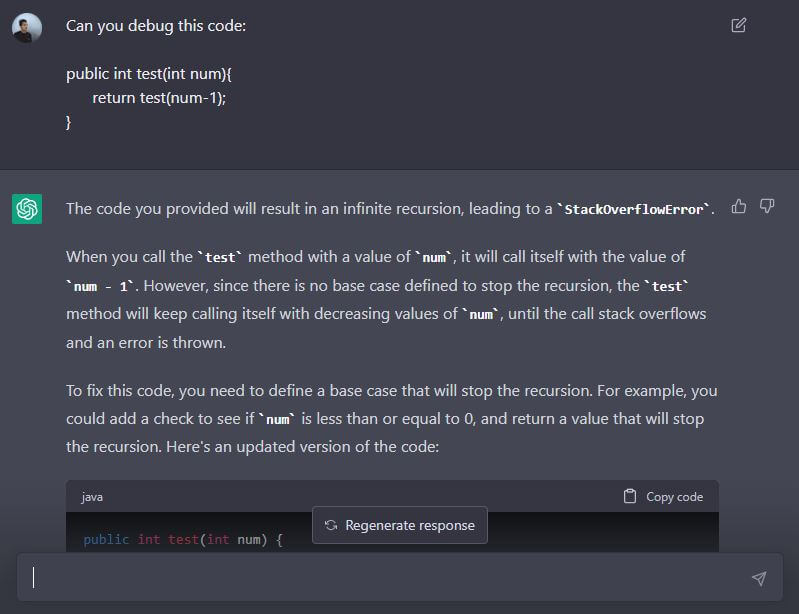Click the "return test(num-1);" line in prompt
This screenshot has height=614, width=799.
pyautogui.click(x=159, y=98)
